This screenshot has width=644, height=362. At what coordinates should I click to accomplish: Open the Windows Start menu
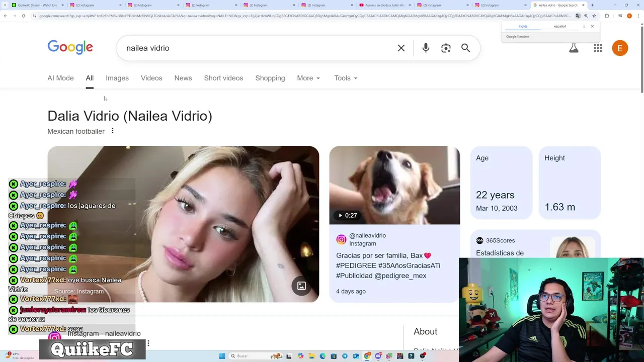click(222, 356)
